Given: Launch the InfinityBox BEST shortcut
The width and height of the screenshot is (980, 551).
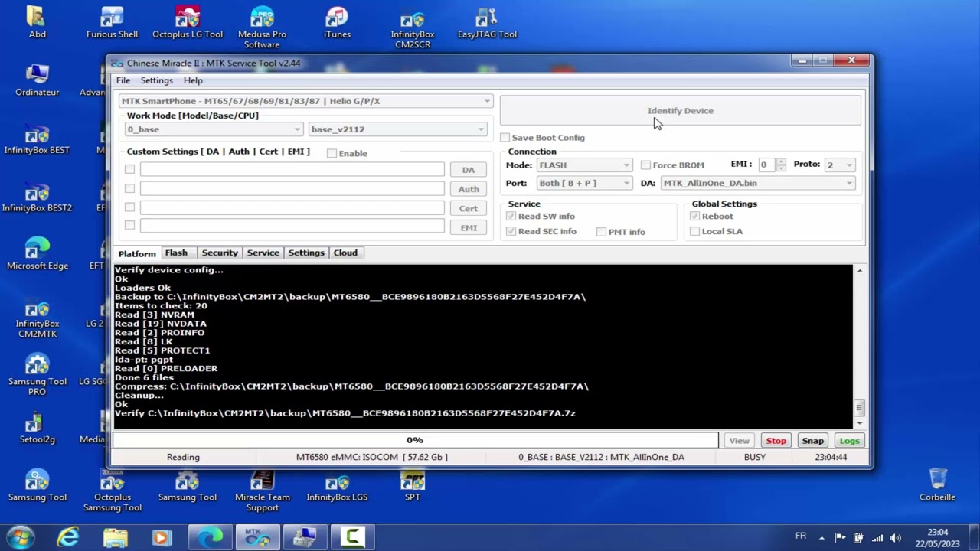Looking at the screenshot, I should coord(37,138).
